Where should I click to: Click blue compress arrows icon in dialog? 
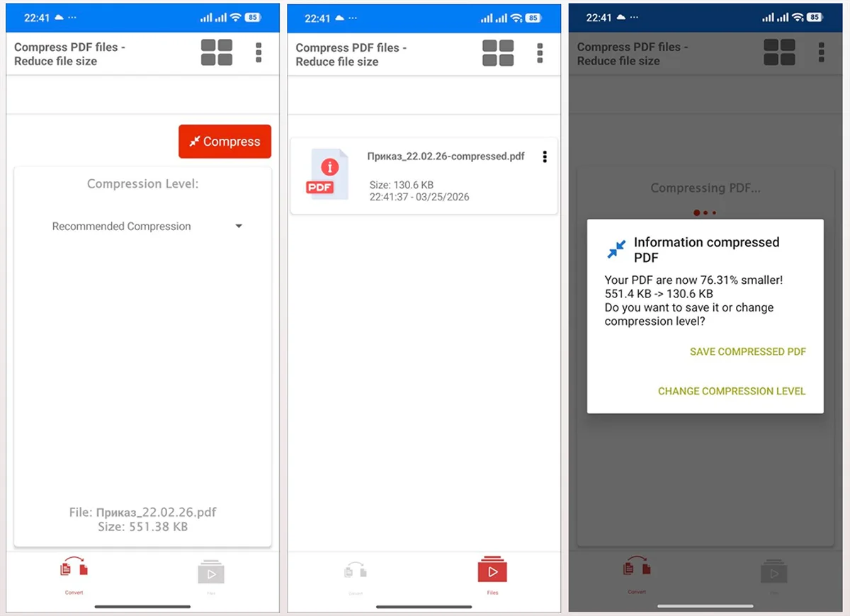pyautogui.click(x=616, y=249)
